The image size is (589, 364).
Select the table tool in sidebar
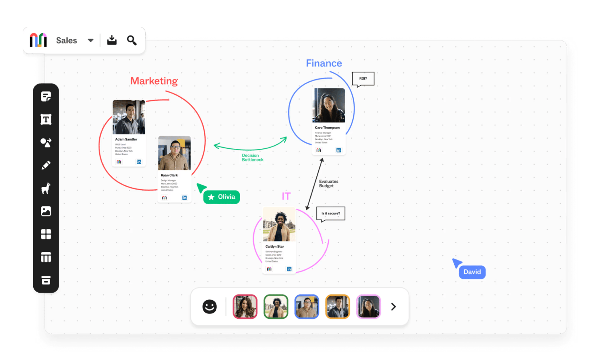pos(46,258)
